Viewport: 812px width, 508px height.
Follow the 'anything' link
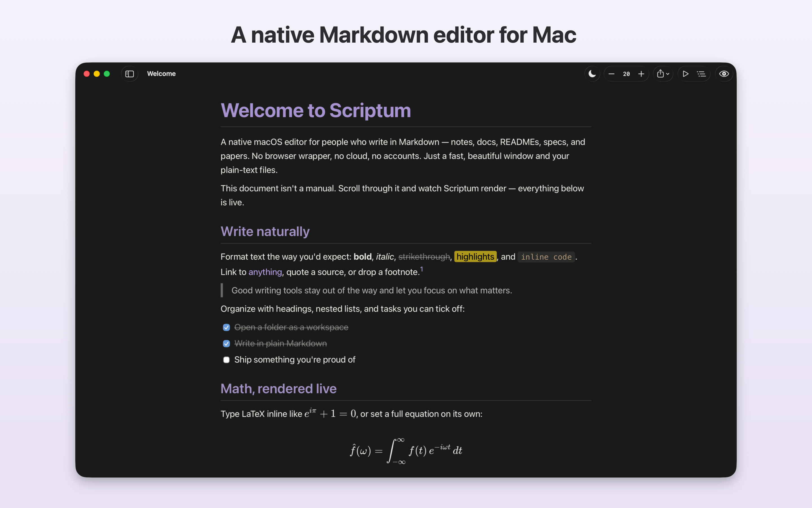(x=265, y=272)
